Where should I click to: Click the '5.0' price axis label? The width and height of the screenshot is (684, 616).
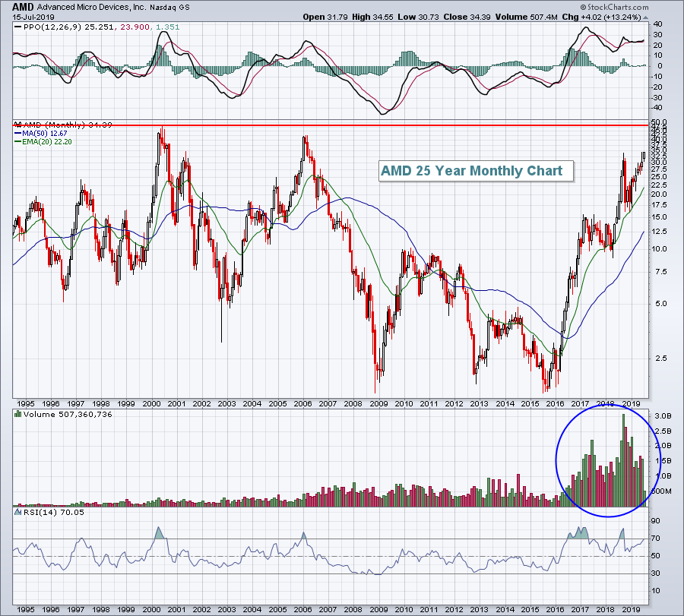pyautogui.click(x=660, y=303)
